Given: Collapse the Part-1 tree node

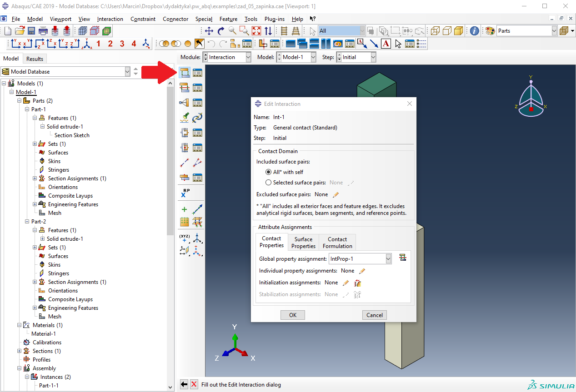Looking at the screenshot, I should click(x=27, y=109).
